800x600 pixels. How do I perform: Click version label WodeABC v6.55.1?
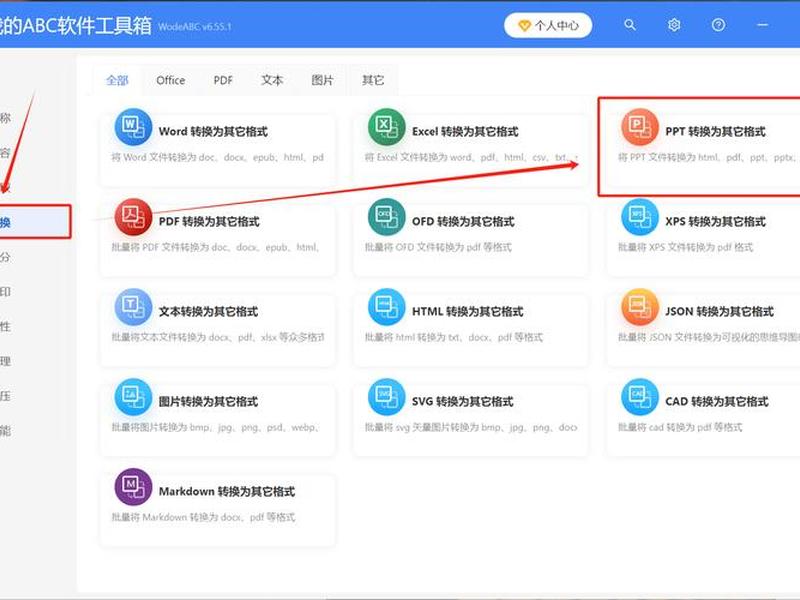tap(195, 27)
